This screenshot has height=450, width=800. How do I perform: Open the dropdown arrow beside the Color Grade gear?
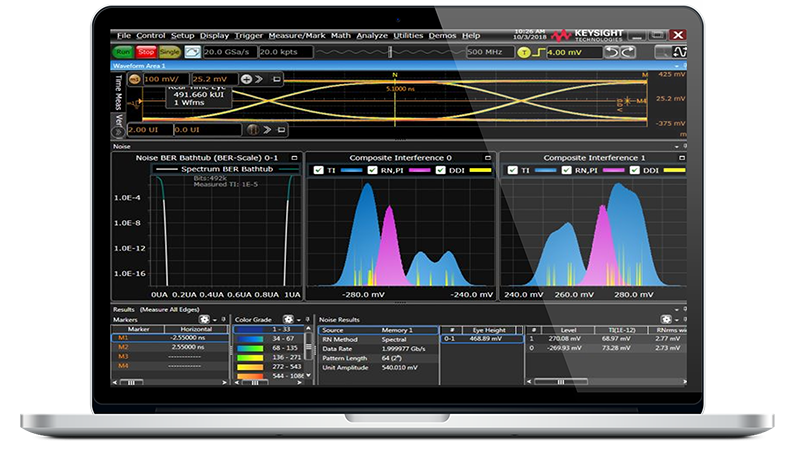299,320
